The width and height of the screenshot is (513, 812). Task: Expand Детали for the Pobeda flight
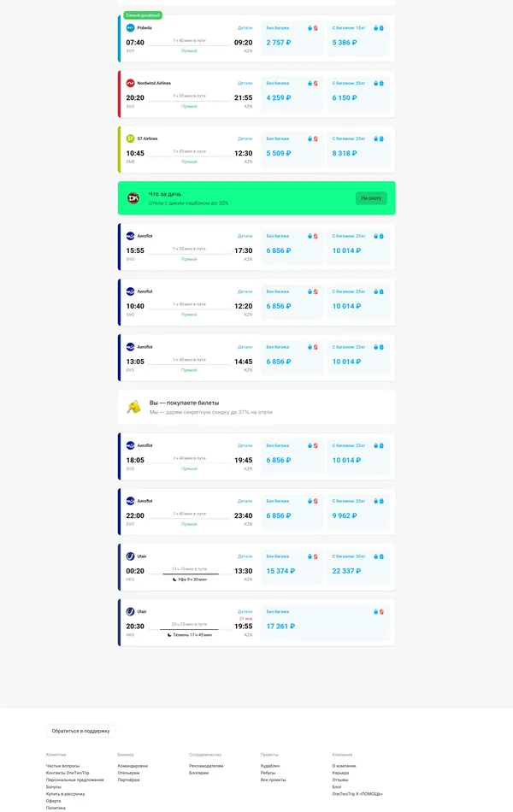coord(244,26)
